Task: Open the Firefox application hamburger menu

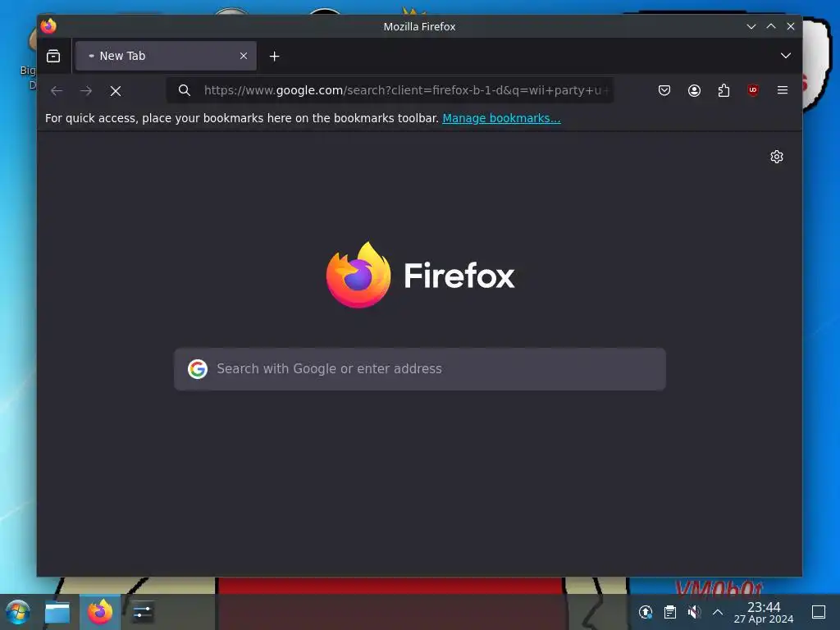Action: tap(782, 90)
